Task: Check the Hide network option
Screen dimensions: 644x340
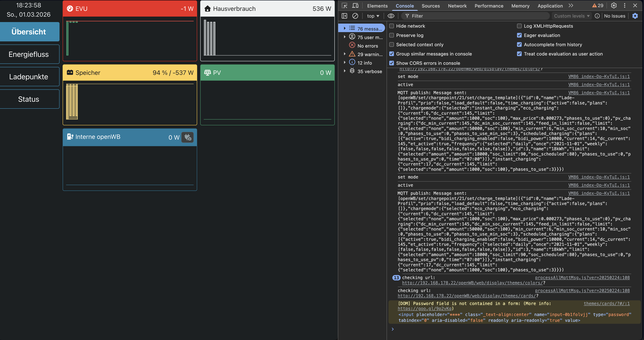Action: [392, 26]
